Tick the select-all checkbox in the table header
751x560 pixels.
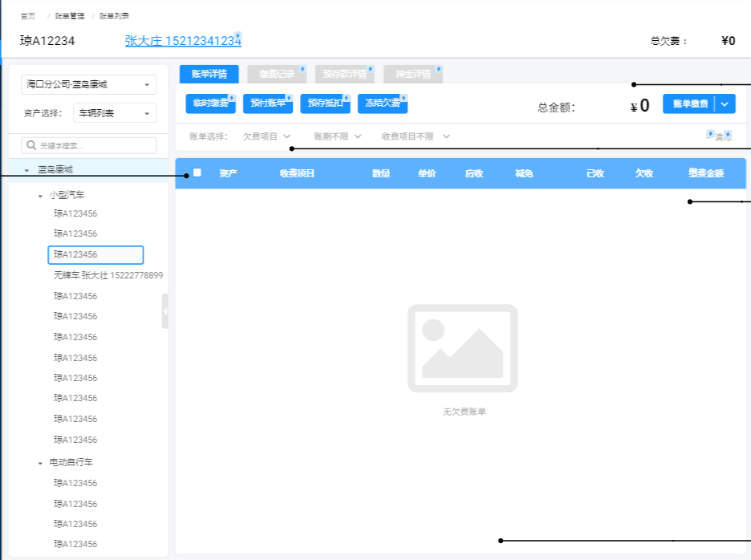pos(197,172)
